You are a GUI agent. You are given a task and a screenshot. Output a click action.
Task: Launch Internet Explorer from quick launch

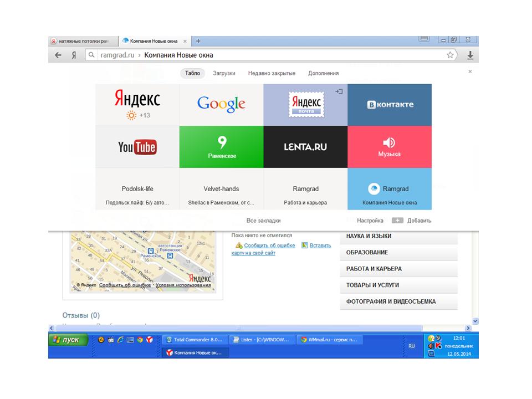pos(120,340)
